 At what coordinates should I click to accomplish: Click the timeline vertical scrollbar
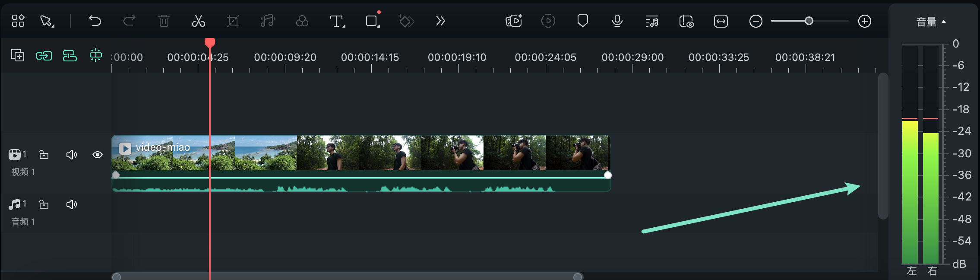click(x=883, y=146)
